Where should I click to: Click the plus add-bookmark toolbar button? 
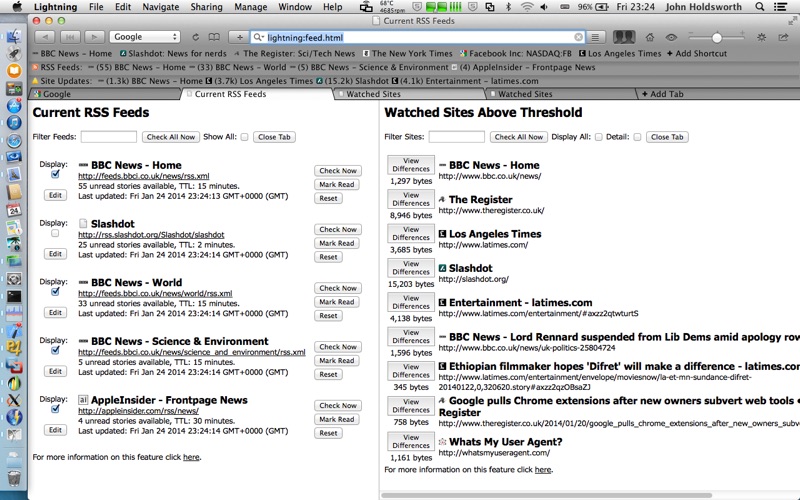point(239,37)
